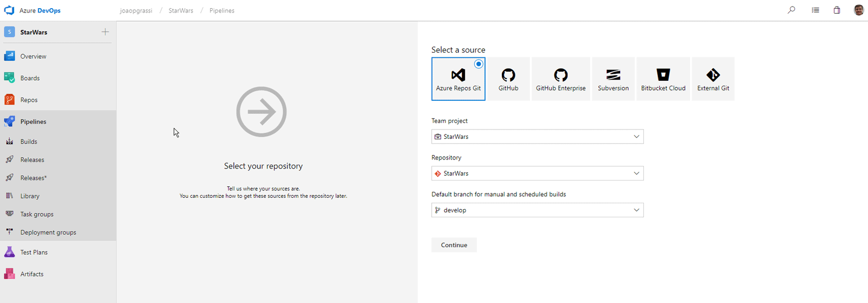Click the Deployment groups icon
The image size is (868, 303).
[9, 232]
